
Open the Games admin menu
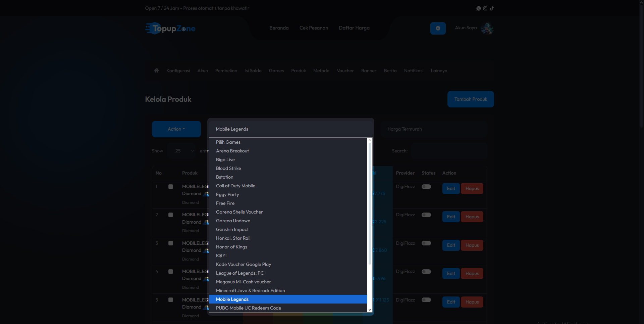276,71
